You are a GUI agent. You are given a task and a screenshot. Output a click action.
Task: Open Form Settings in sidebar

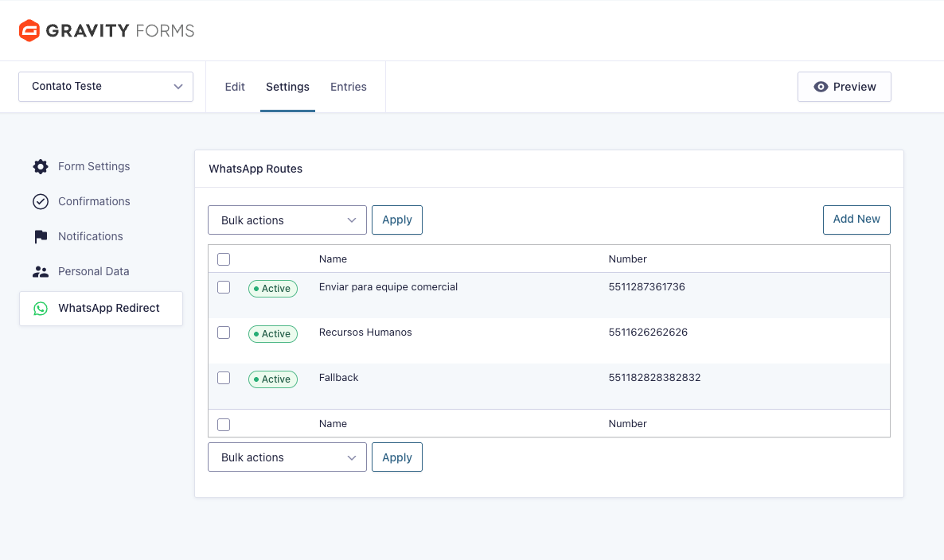click(94, 166)
